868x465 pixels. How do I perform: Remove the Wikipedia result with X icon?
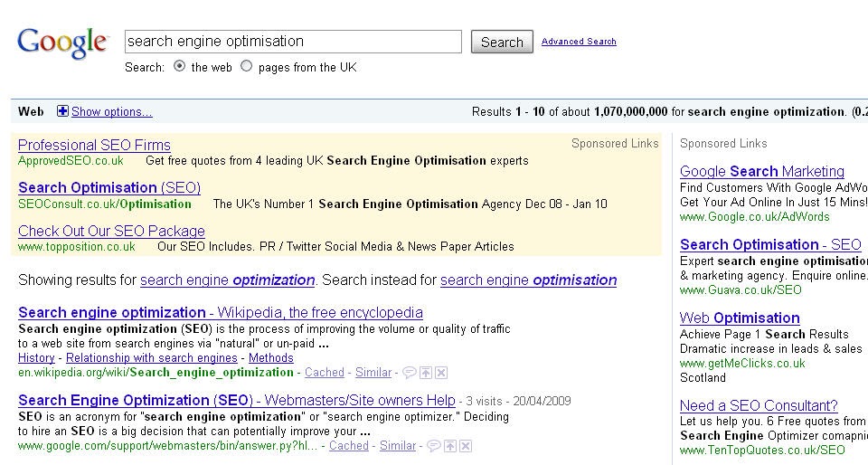[x=440, y=373]
